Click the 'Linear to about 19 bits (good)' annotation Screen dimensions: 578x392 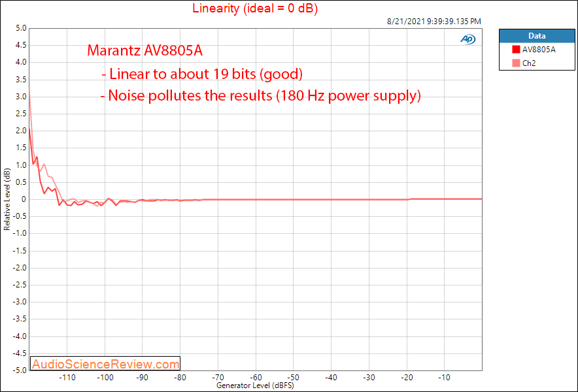click(x=201, y=74)
